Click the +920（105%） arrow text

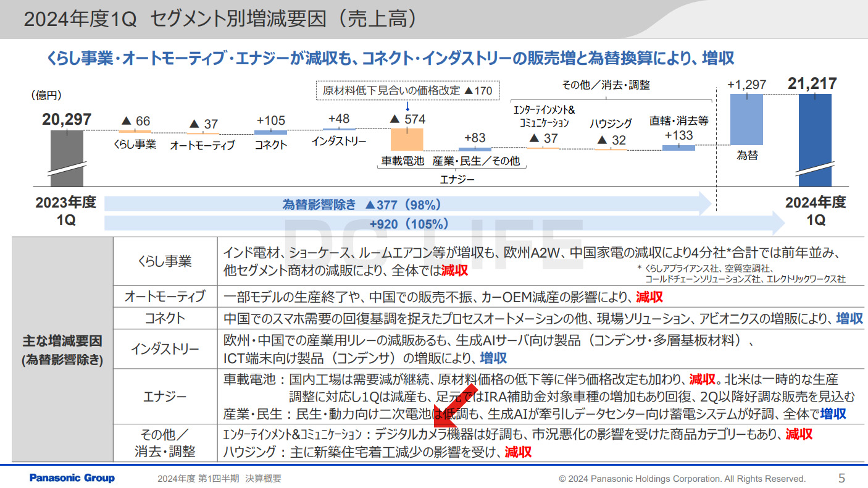pyautogui.click(x=409, y=224)
